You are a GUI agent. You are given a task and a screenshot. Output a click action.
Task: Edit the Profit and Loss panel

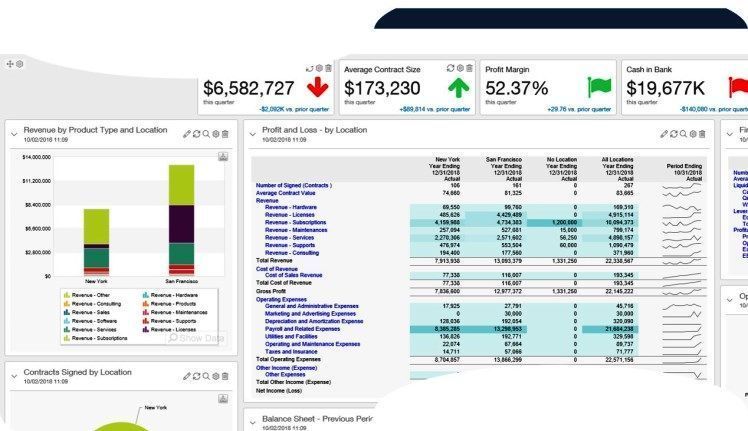pos(664,134)
